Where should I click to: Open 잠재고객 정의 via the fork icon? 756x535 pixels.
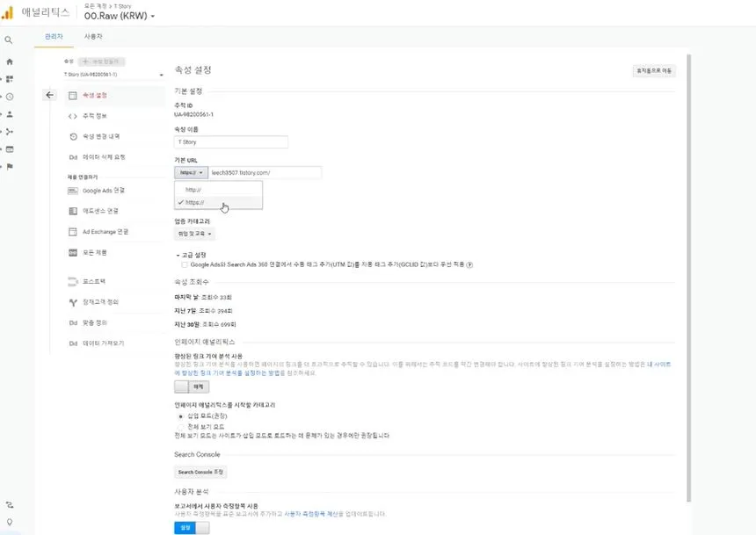coord(73,302)
